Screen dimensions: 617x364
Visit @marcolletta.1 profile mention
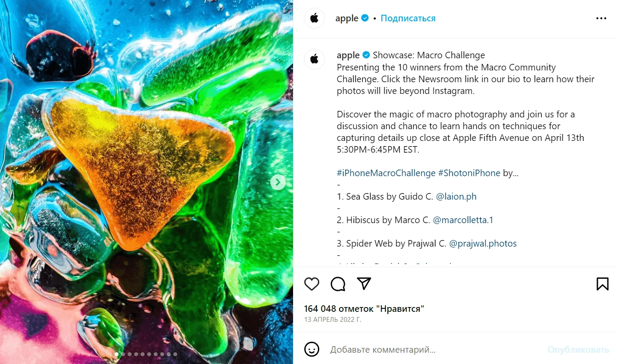coord(463,220)
